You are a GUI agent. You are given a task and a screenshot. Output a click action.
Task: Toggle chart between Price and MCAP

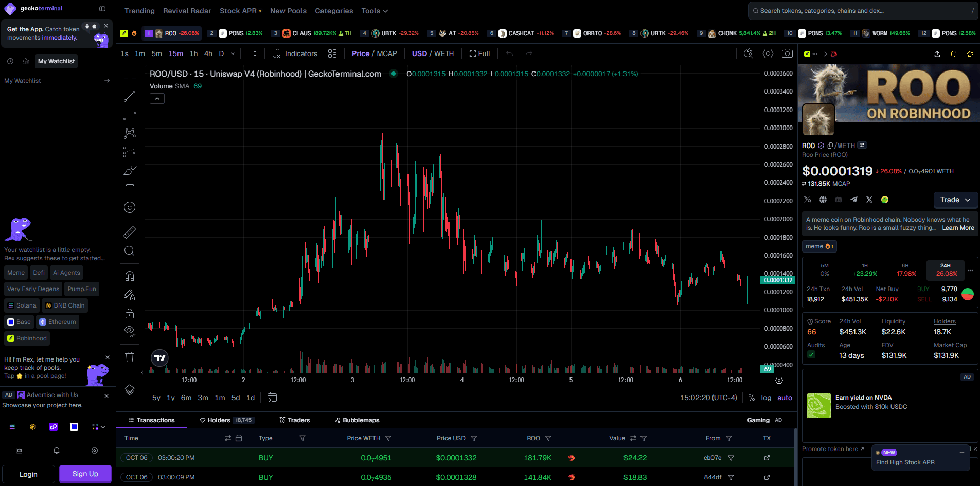[x=375, y=53]
